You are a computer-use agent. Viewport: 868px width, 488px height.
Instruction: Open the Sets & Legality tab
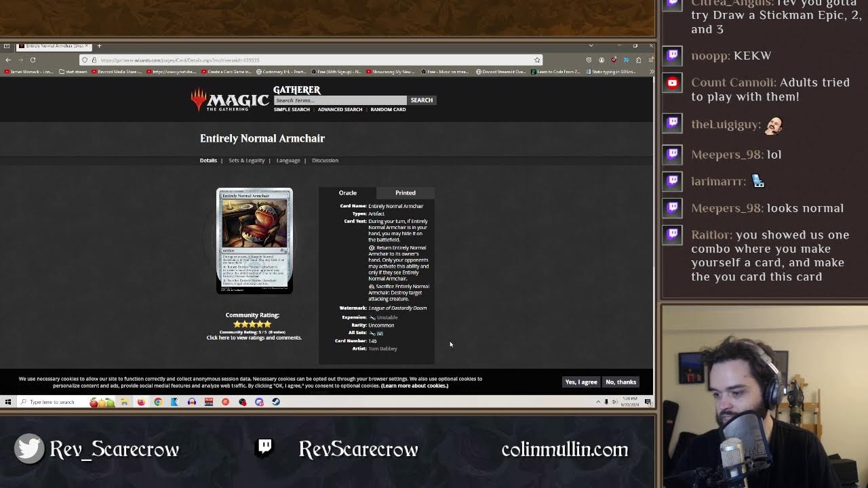246,161
